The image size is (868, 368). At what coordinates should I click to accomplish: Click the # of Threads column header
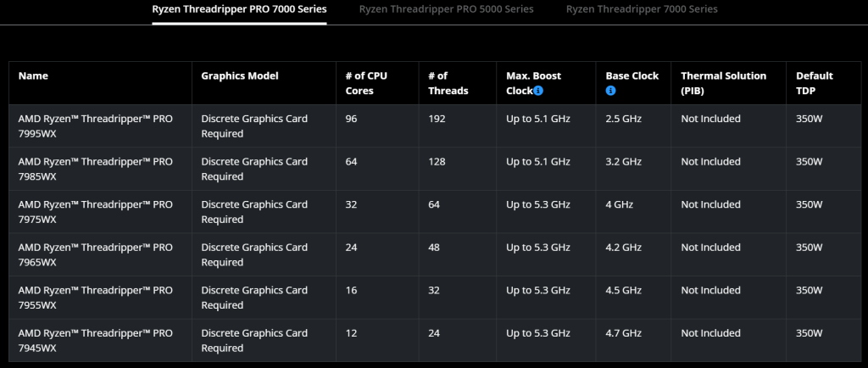click(x=448, y=83)
